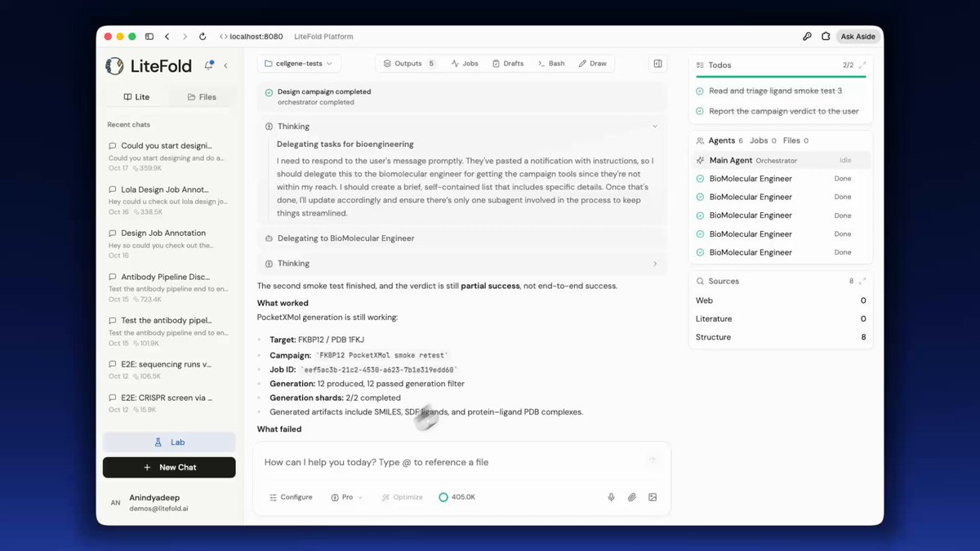Add an image with picture icon
The width and height of the screenshot is (980, 551).
point(653,497)
